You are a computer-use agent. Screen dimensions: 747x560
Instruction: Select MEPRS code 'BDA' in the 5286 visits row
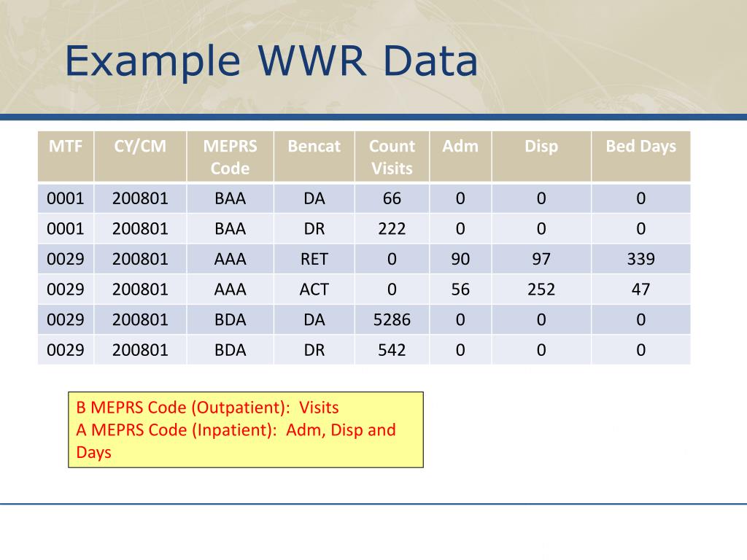(230, 319)
